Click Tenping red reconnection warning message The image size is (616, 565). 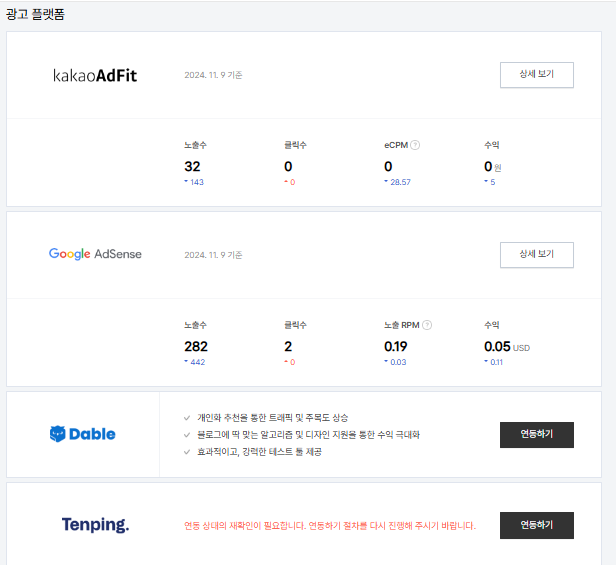(330, 525)
